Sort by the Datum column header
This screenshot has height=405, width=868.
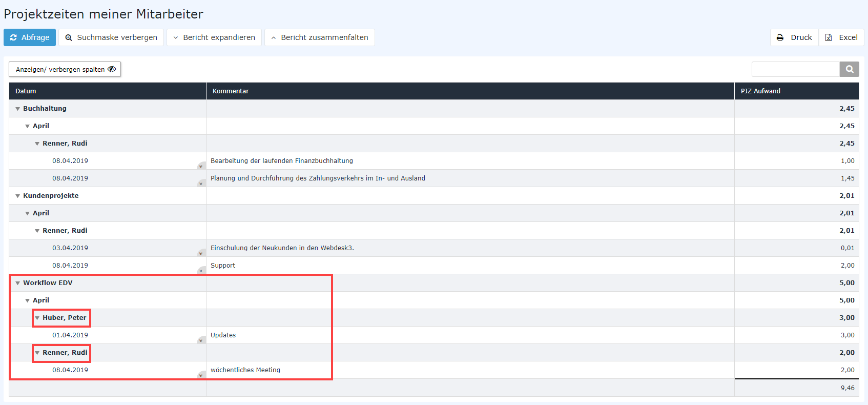coord(108,91)
